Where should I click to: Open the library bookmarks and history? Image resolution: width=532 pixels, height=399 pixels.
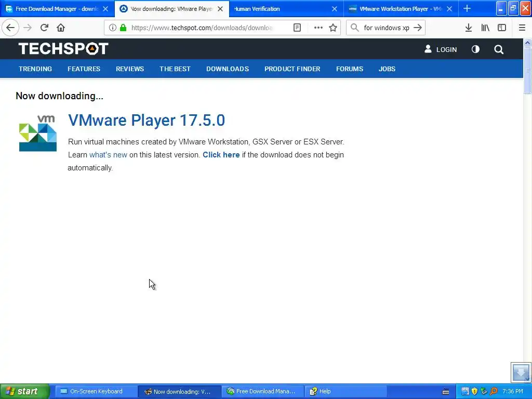coord(485,28)
